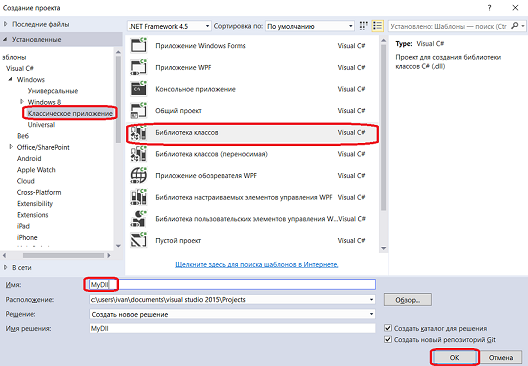The image size is (528, 366).
Task: Select 'Пустой проект' template text
Action: (178, 240)
